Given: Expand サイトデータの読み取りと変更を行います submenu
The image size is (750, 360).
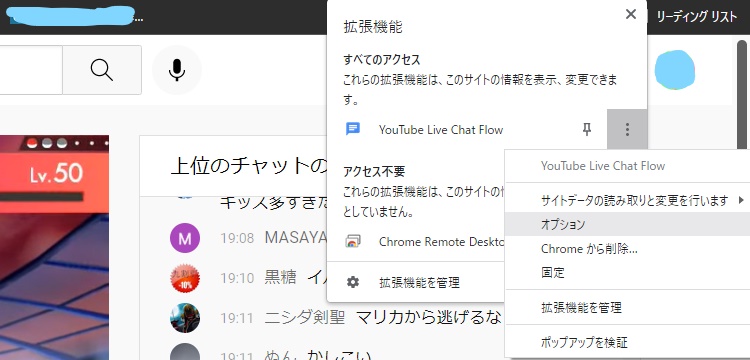Looking at the screenshot, I should (627, 200).
